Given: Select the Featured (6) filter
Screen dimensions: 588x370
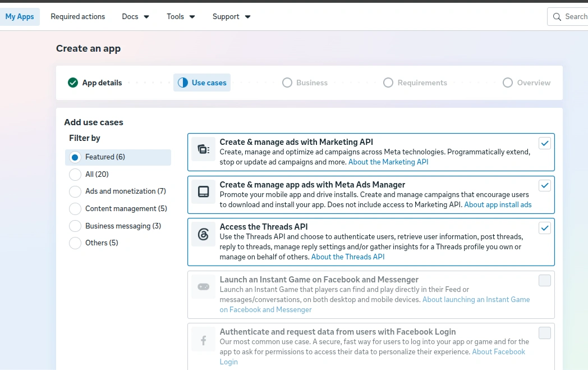Looking at the screenshot, I should click(118, 157).
